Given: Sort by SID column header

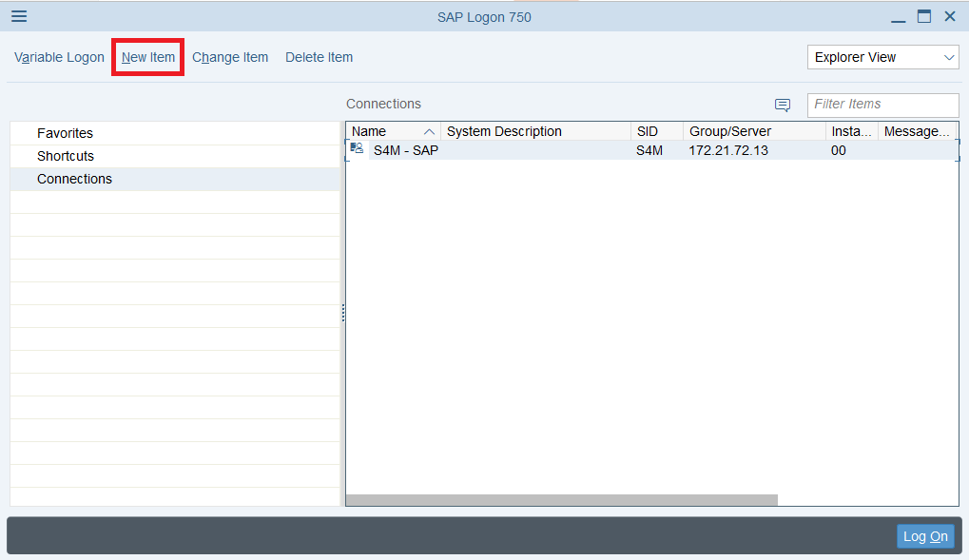Looking at the screenshot, I should (x=657, y=131).
